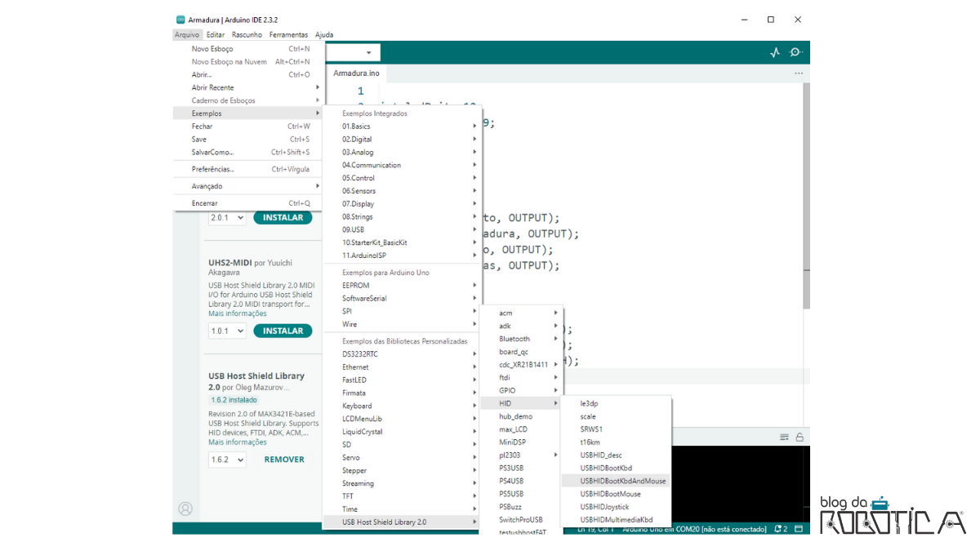Click the Arduino logo in title bar

(180, 20)
